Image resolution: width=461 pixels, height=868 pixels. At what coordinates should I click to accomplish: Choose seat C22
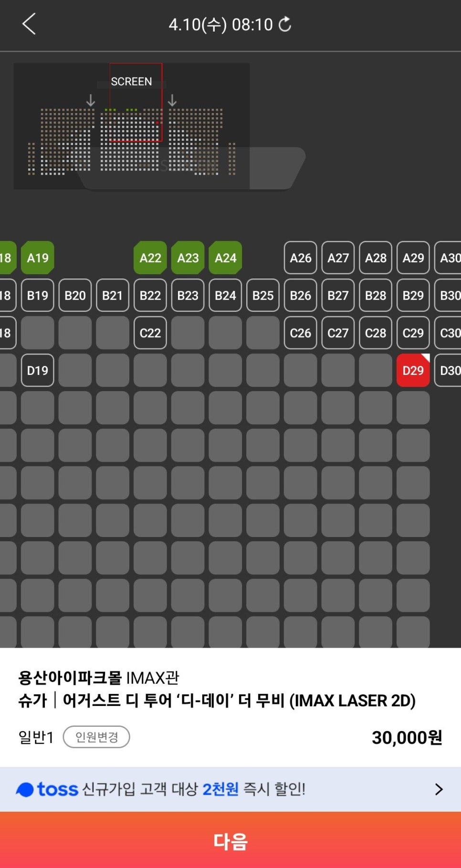click(150, 333)
